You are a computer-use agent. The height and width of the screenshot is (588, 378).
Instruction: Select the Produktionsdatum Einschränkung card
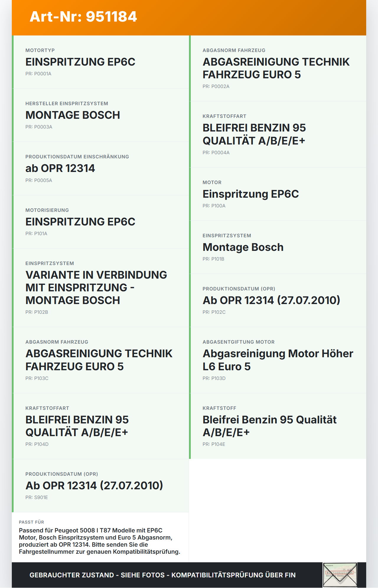click(x=100, y=168)
